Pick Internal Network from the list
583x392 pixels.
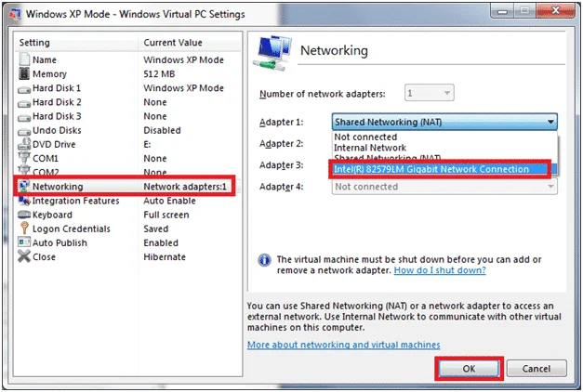coord(371,147)
